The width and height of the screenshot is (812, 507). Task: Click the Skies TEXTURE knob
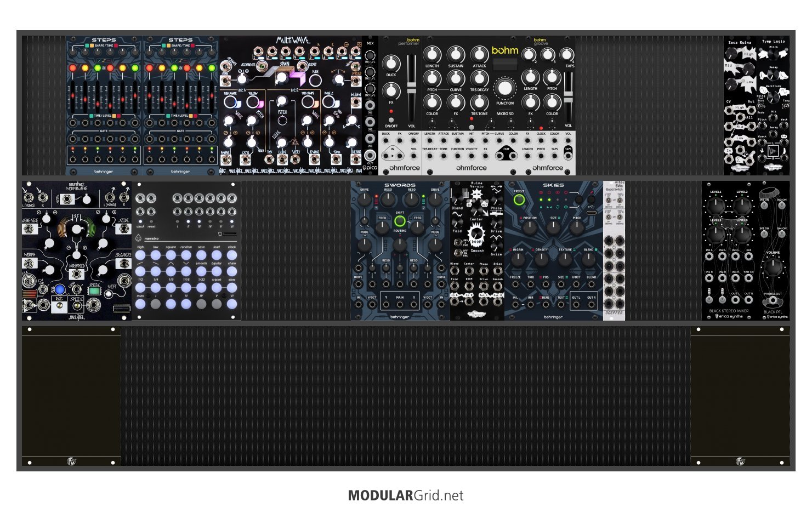565,260
